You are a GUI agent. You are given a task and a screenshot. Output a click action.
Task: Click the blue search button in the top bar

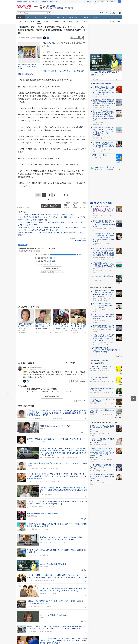(120, 2)
